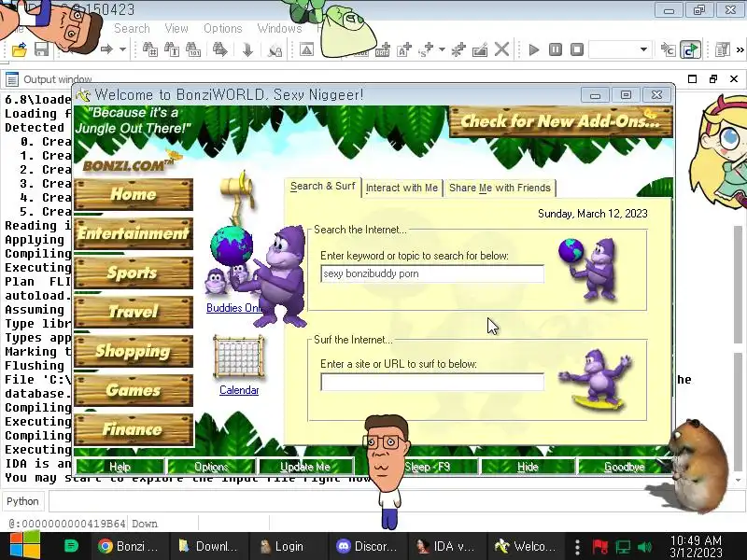747x560 pixels.
Task: Open the Options menu in IDA
Action: (x=223, y=29)
